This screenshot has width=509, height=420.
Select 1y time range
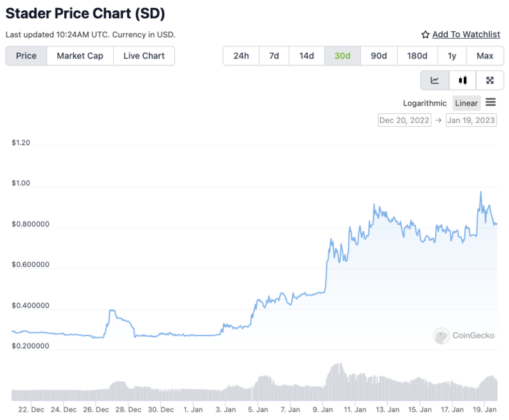click(452, 56)
